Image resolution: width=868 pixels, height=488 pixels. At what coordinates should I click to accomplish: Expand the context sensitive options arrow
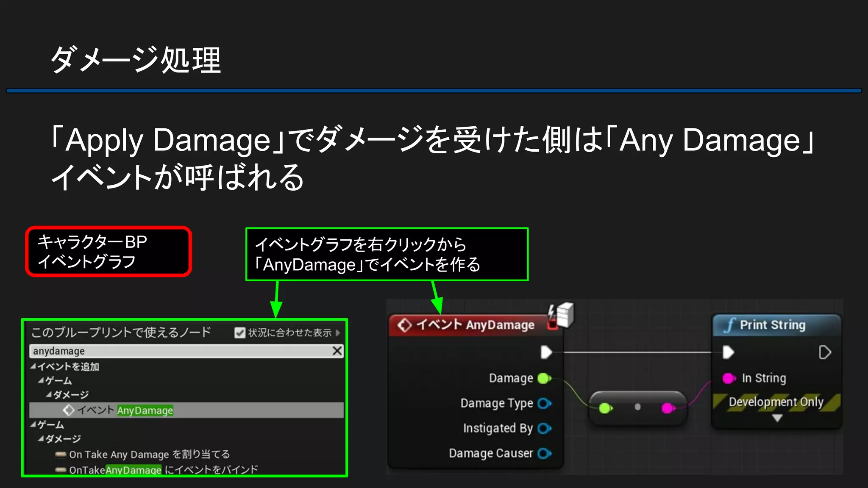click(338, 333)
